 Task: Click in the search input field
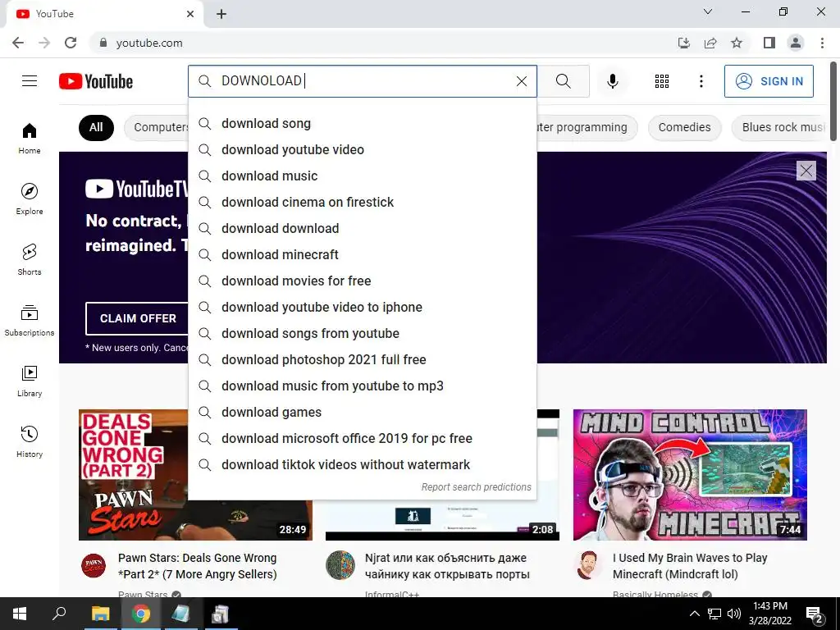click(x=364, y=81)
